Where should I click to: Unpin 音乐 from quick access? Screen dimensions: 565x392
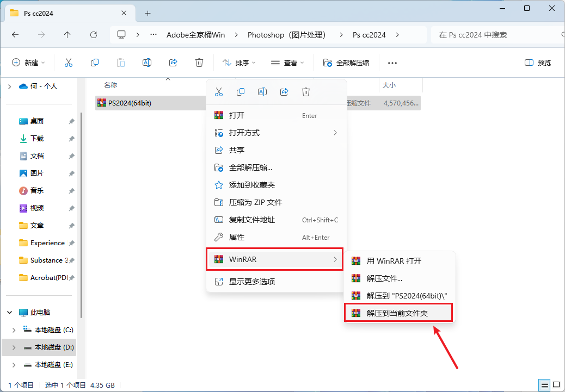click(71, 191)
